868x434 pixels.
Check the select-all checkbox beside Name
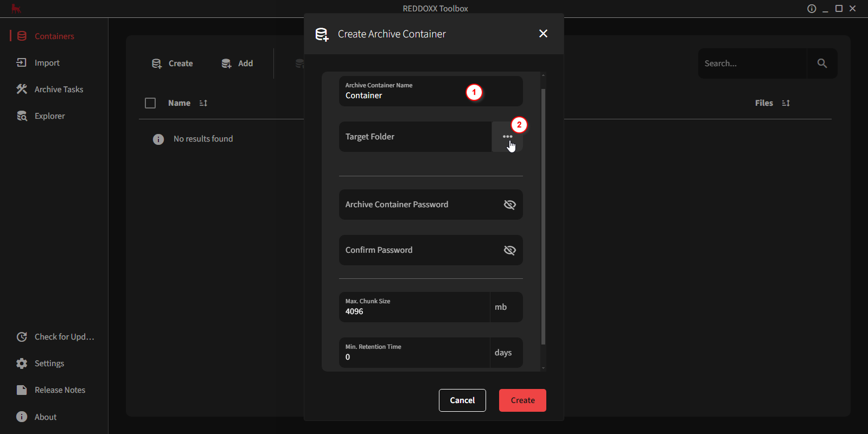point(150,103)
